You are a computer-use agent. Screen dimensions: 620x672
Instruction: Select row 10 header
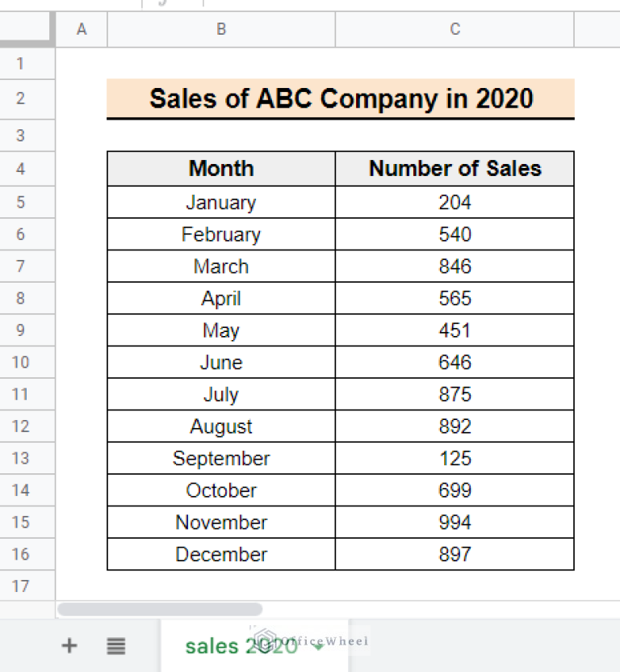click(20, 362)
